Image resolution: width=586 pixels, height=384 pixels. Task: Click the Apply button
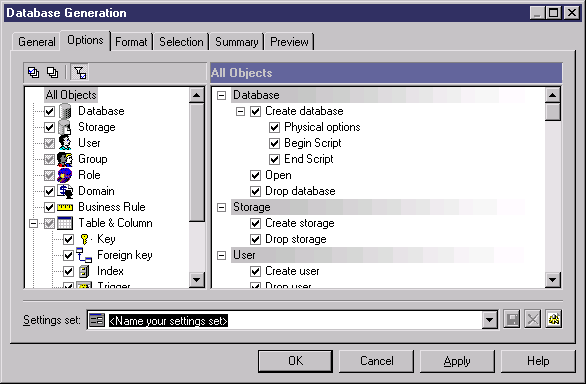coord(457,361)
